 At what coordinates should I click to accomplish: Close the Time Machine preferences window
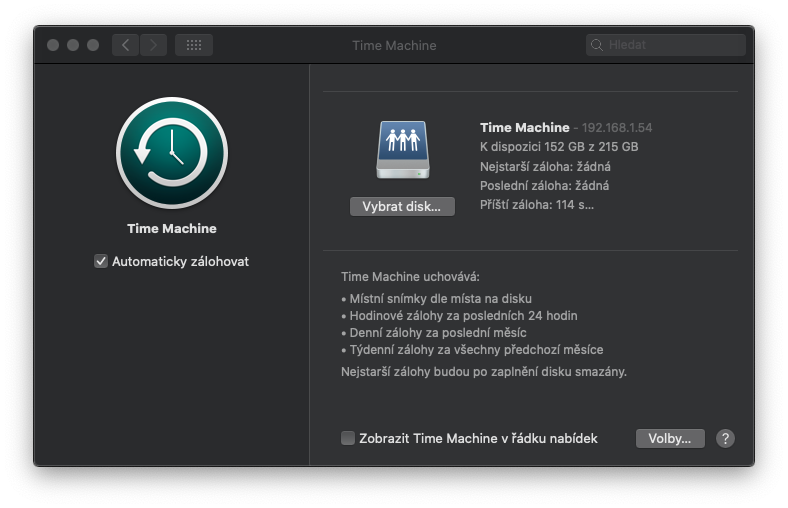pos(53,45)
